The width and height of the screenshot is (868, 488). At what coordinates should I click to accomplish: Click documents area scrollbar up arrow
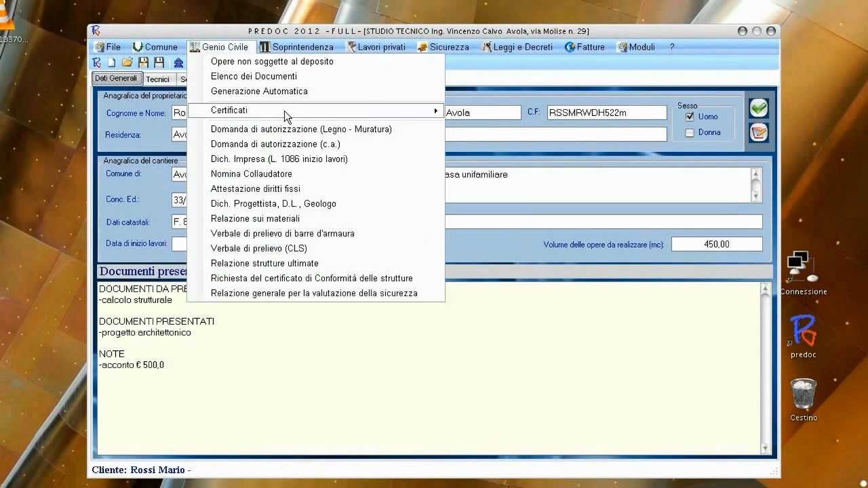765,289
